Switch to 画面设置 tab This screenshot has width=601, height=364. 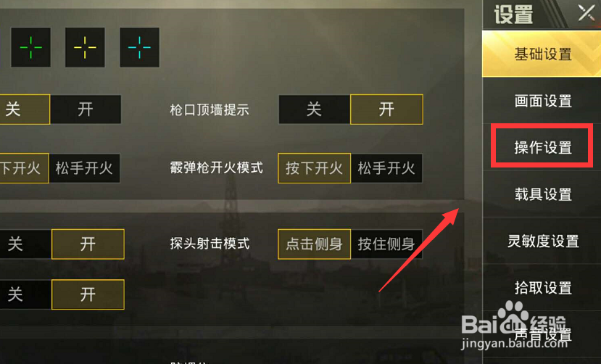coord(542,101)
